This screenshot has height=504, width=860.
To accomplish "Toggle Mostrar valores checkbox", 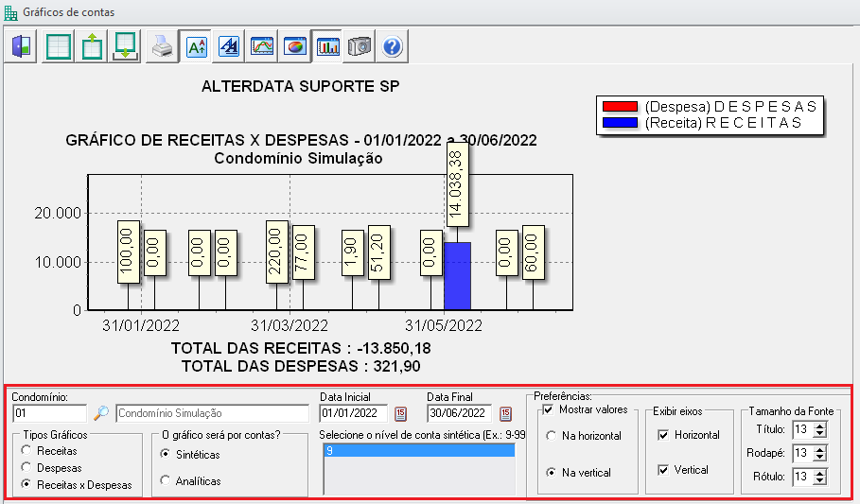I will pos(548,409).
